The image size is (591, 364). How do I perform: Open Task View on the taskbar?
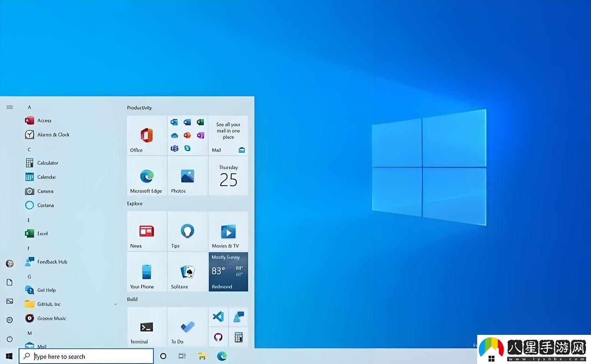click(182, 356)
